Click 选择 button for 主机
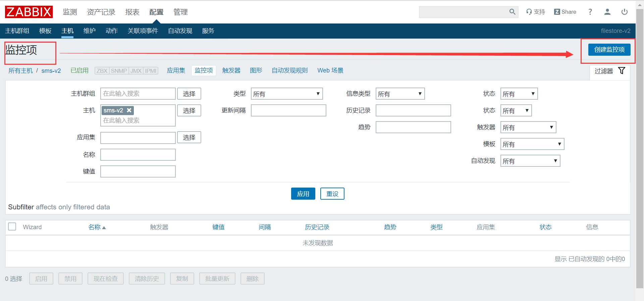644x301 pixels. (x=189, y=110)
